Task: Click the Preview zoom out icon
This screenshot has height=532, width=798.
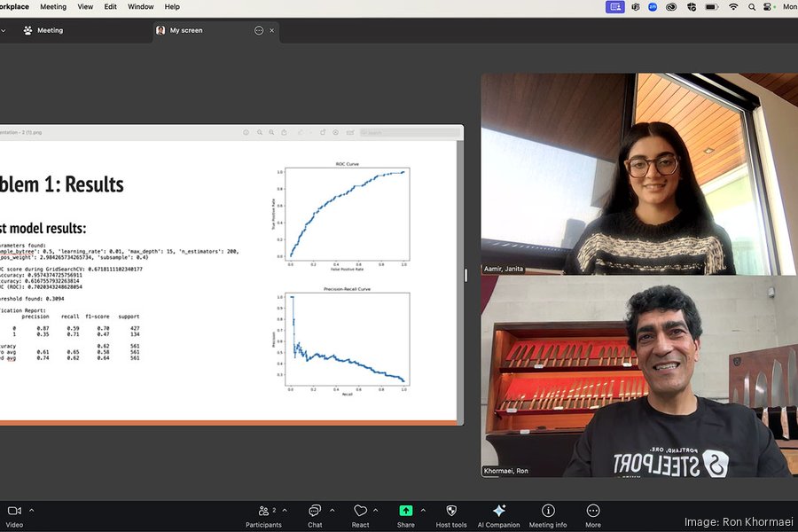Action: [x=260, y=132]
